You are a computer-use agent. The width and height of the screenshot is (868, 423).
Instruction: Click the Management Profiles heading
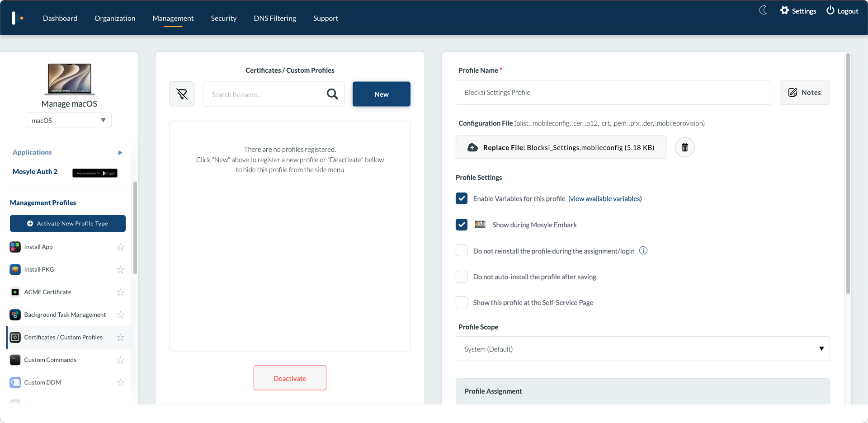pos(43,202)
